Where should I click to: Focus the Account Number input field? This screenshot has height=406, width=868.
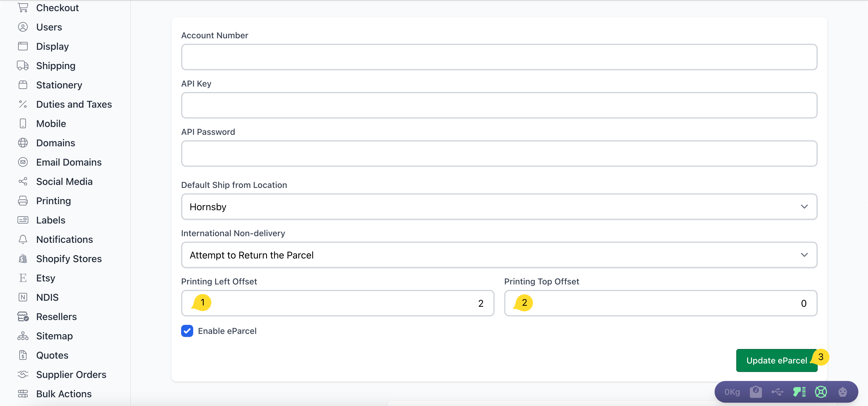point(499,57)
